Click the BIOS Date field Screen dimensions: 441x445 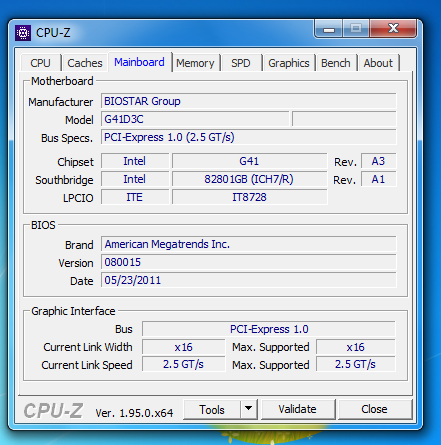click(249, 280)
